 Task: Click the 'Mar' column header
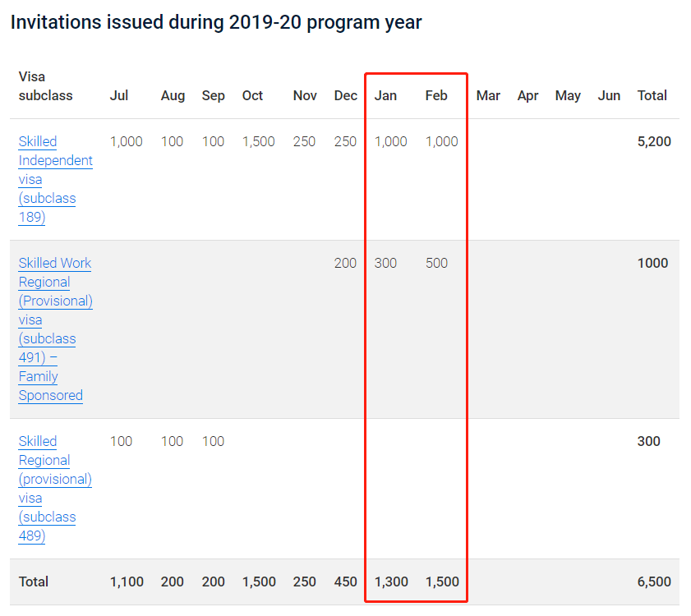pos(488,95)
